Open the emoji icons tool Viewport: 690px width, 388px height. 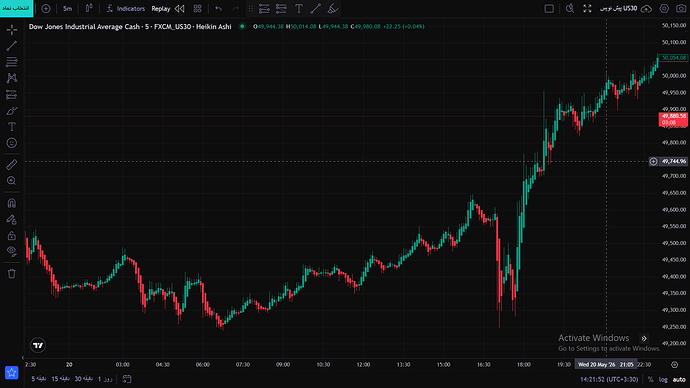click(12, 143)
